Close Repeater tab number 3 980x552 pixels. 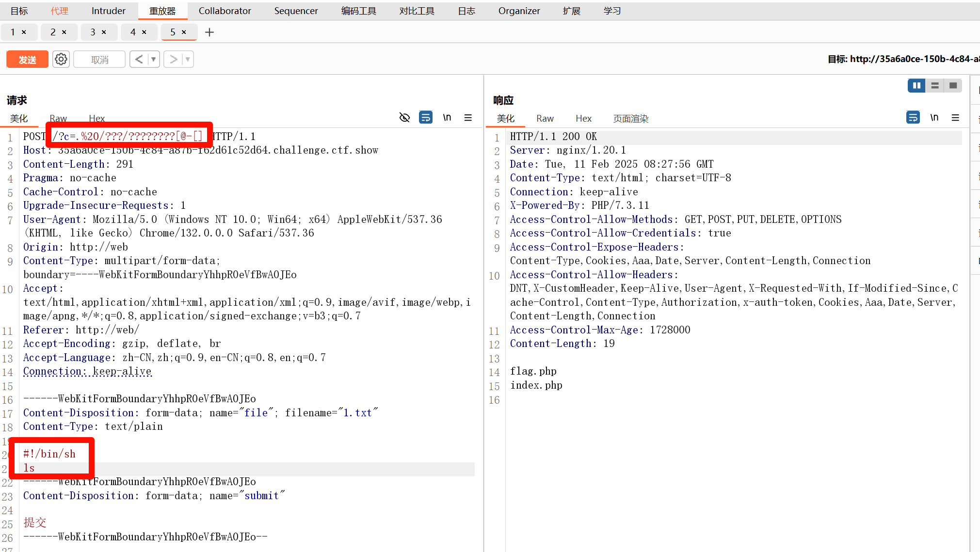[104, 32]
